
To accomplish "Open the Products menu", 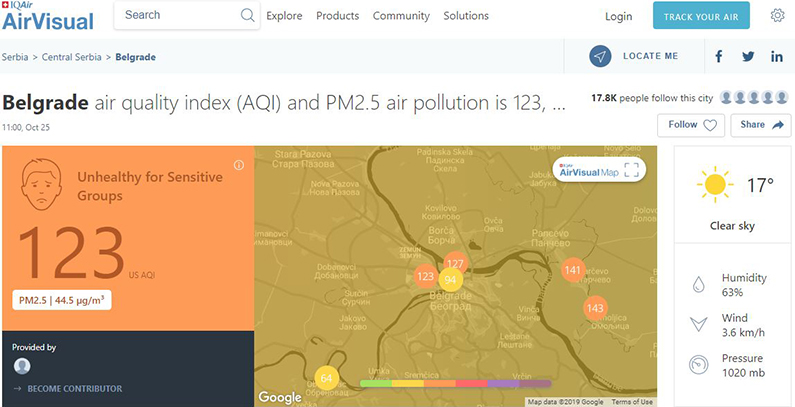I will 337,16.
